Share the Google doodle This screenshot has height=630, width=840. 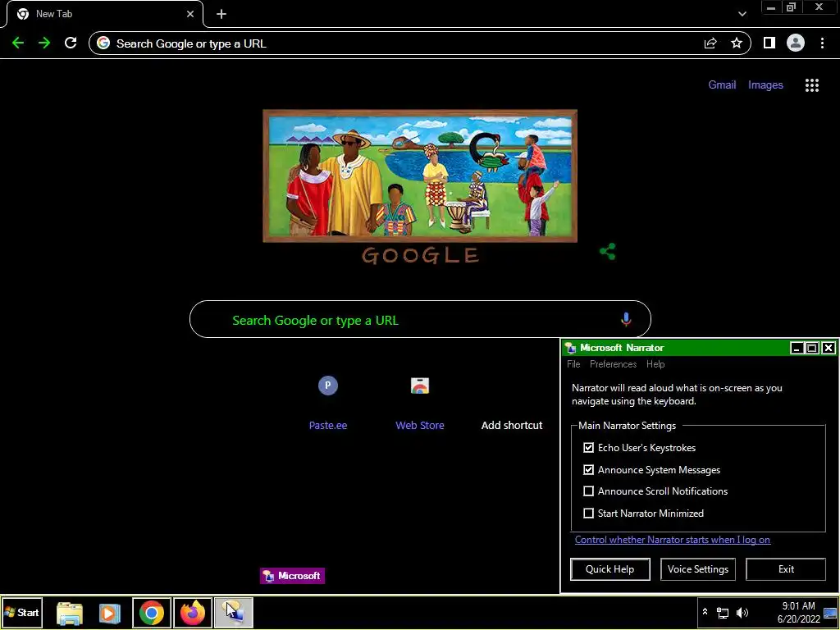pos(608,251)
